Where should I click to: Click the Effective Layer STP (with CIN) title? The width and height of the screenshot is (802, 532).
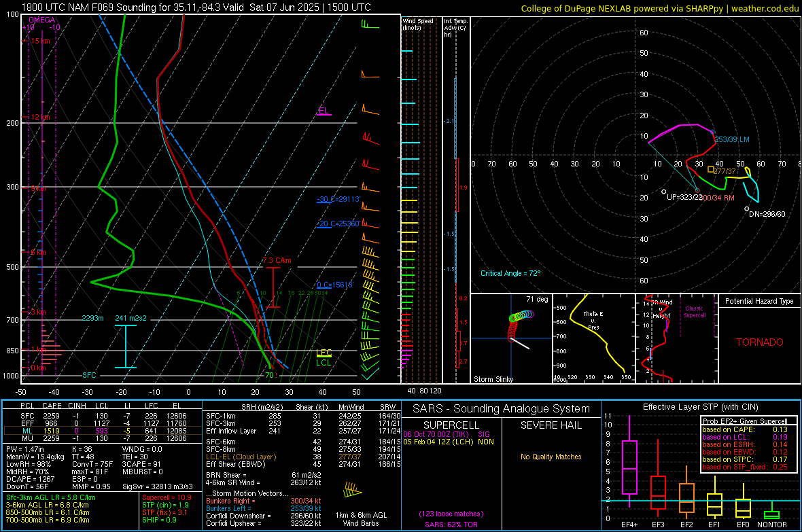pos(700,407)
